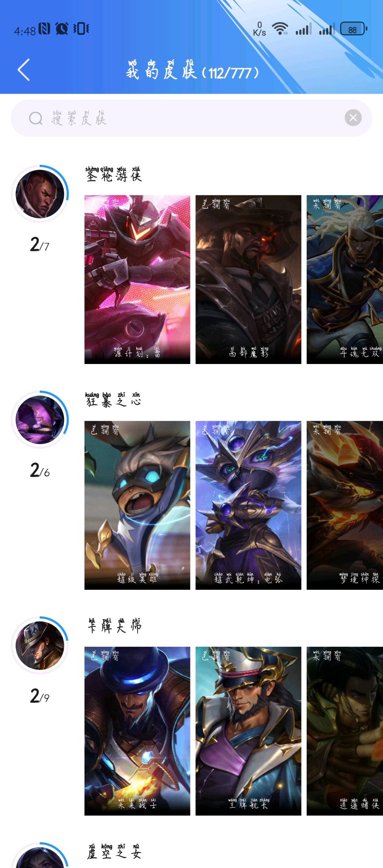The image size is (383, 868).
Task: View the 超武乾坤:电弧 skin card
Action: [x=248, y=505]
